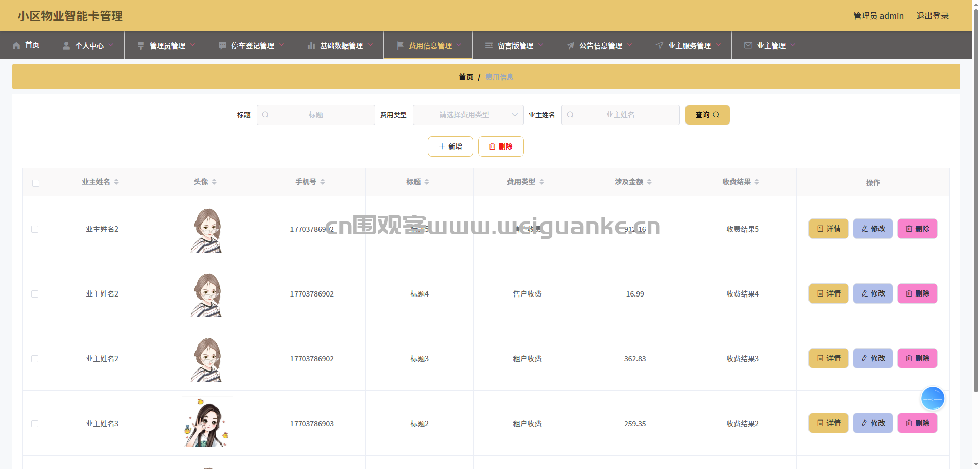Click the 个人中心 user icon
The height and width of the screenshot is (469, 980).
(x=66, y=45)
